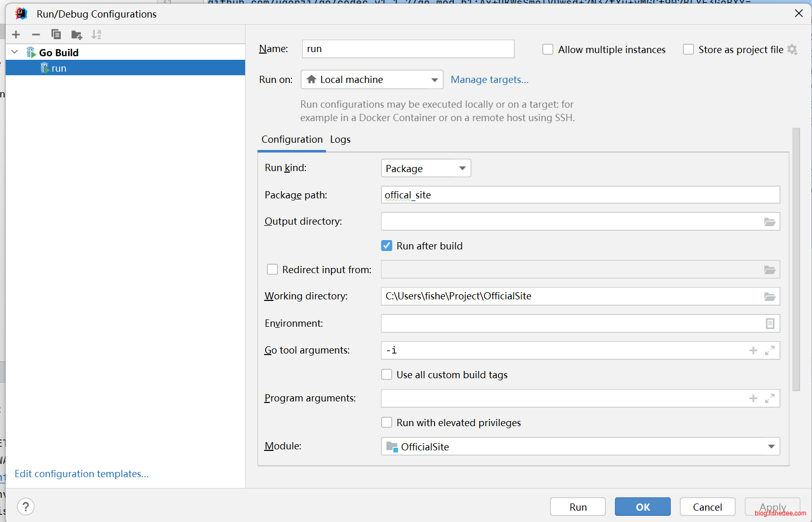Click the Move into new folder icon

point(77,35)
